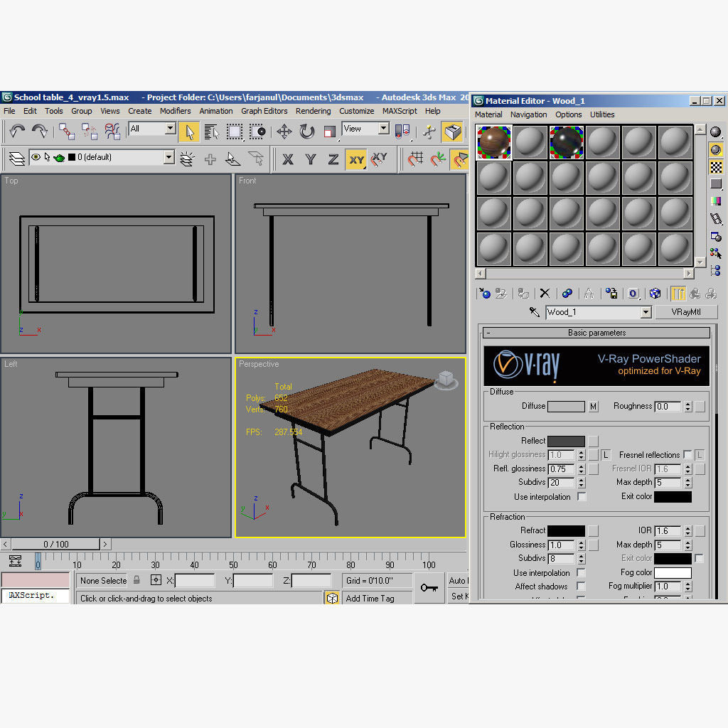The width and height of the screenshot is (728, 728).
Task: Click the Set Key button
Action: pos(459,596)
